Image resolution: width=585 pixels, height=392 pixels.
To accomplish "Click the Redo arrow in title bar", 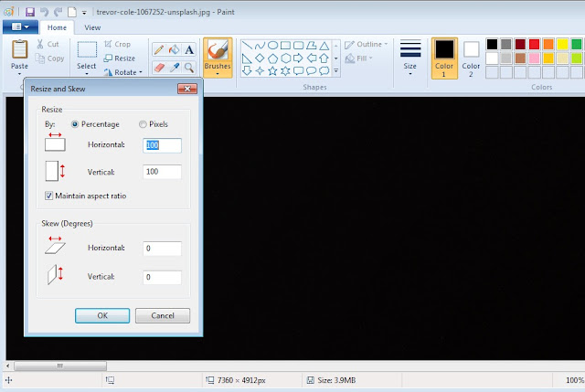I will [58, 12].
